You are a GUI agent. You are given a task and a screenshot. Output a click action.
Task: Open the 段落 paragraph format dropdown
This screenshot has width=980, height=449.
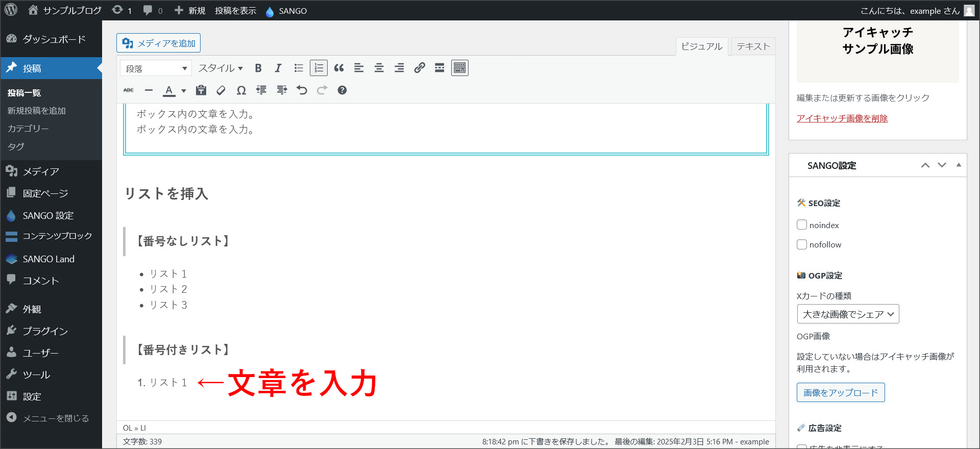coord(156,68)
